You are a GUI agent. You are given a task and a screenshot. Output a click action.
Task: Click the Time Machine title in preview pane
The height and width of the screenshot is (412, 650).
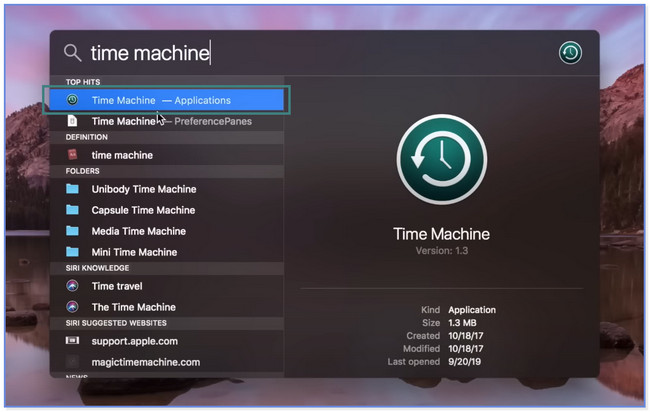[x=441, y=234]
